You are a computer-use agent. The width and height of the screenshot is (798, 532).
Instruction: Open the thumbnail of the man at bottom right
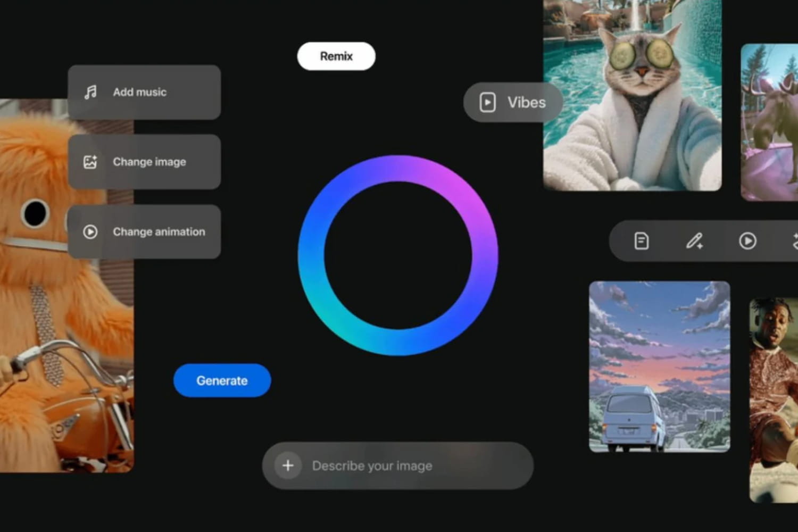coord(774,399)
